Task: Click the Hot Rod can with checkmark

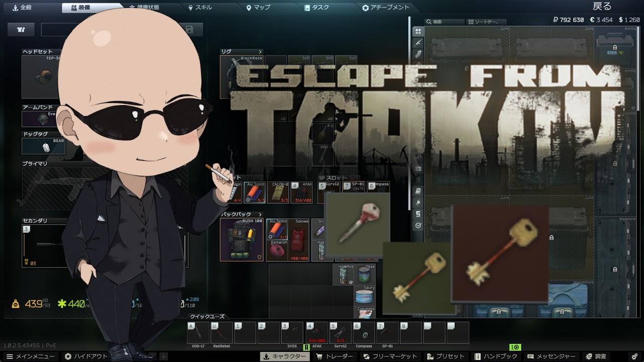Action: 343,275
